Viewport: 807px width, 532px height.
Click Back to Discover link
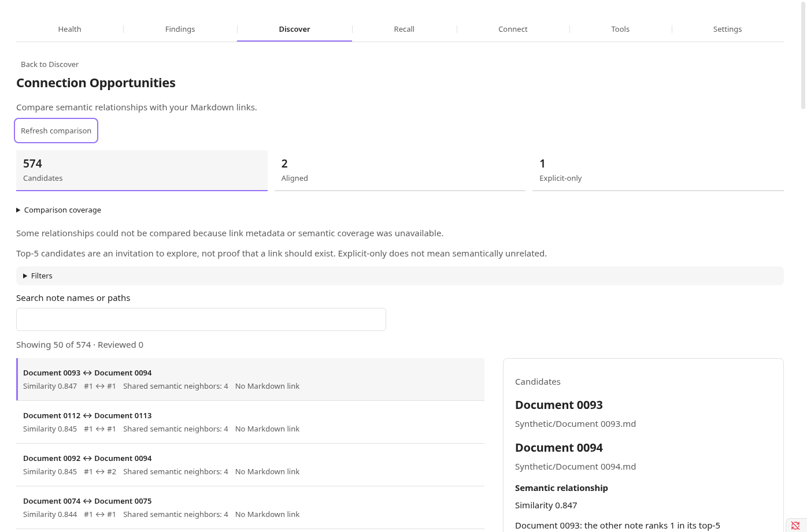pyautogui.click(x=50, y=64)
